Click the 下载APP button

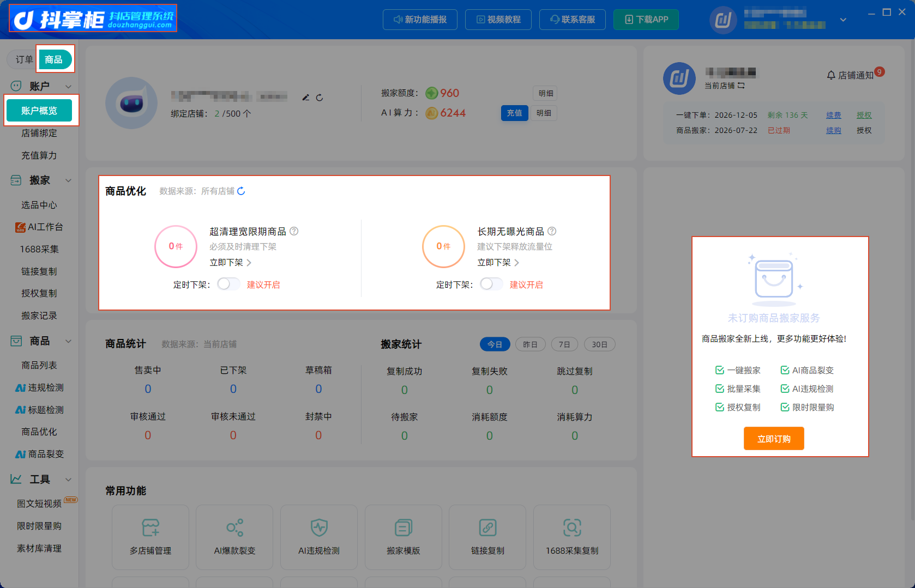[x=646, y=20]
